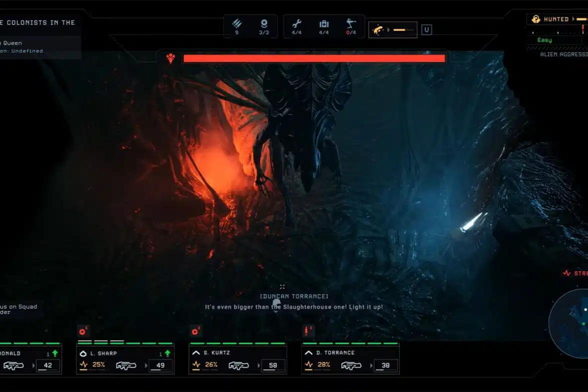Select the D. TORRANCE squad member card
This screenshot has width=588, height=392.
[350, 359]
